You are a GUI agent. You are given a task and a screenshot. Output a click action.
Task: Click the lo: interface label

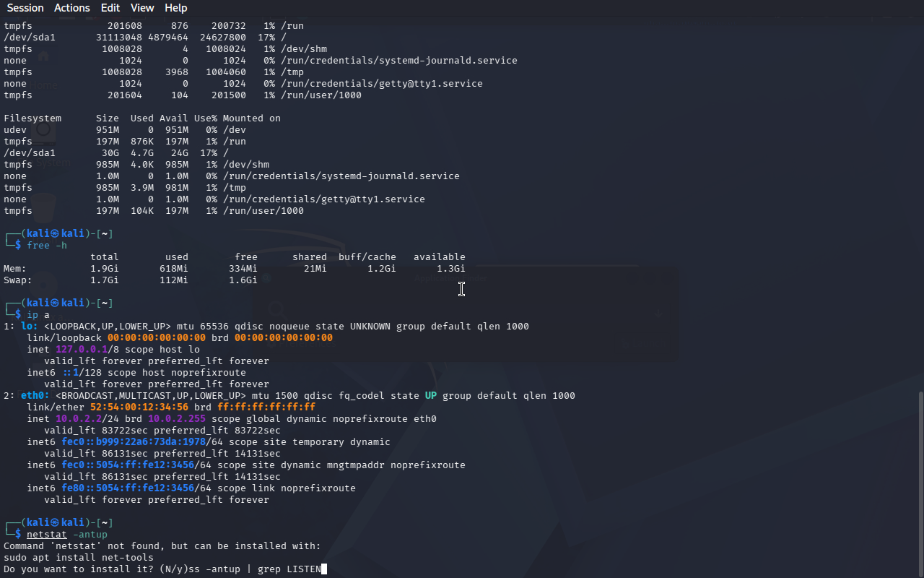(30, 327)
